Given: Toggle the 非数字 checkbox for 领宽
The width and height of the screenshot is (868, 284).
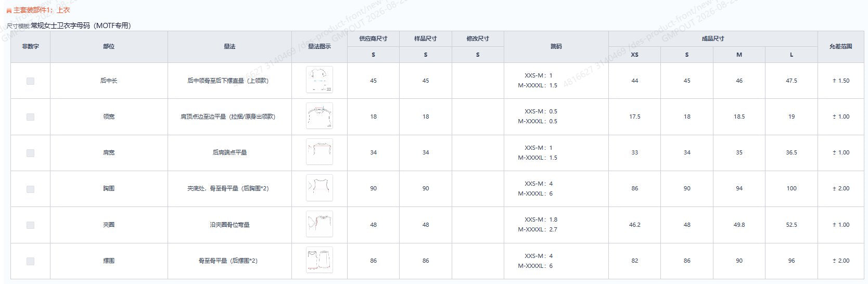Looking at the screenshot, I should tap(30, 117).
